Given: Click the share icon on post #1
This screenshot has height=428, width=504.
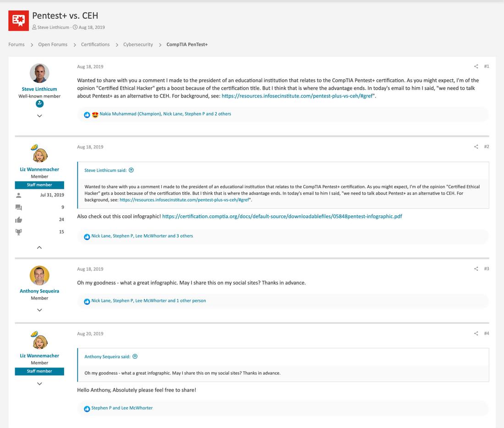Looking at the screenshot, I should (x=476, y=66).
